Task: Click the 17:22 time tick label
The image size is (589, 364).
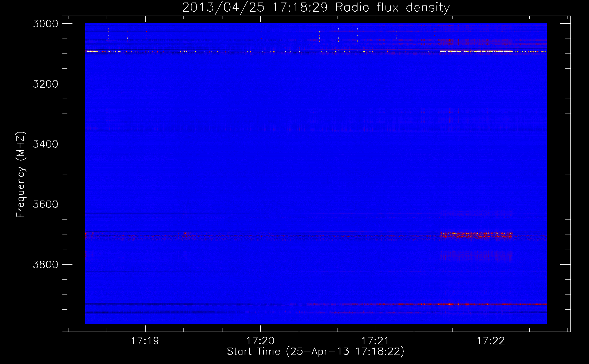Action: click(x=491, y=341)
